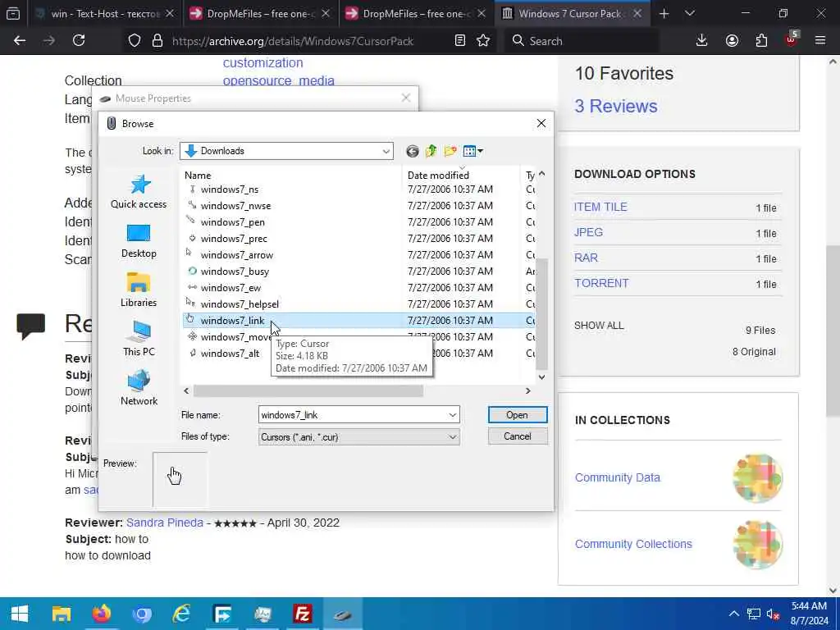The width and height of the screenshot is (840, 630).
Task: Open reviewer Sandra Pineda profile
Action: 165,523
